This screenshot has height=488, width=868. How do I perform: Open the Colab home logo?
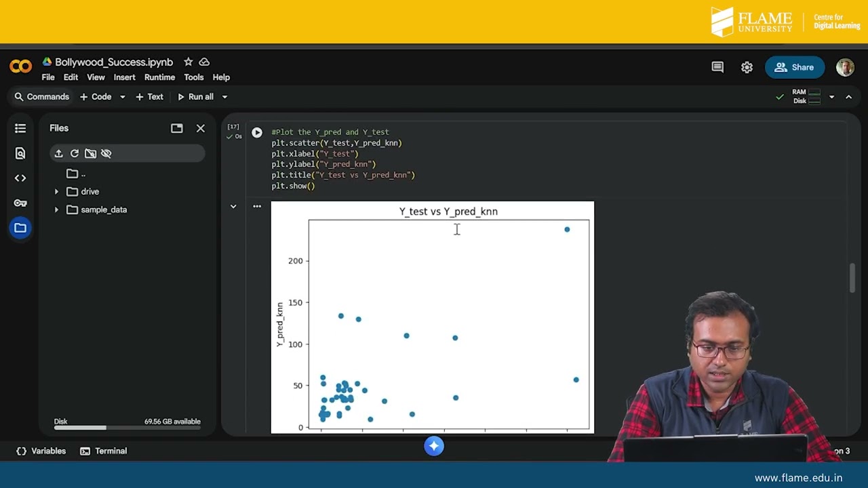20,66
